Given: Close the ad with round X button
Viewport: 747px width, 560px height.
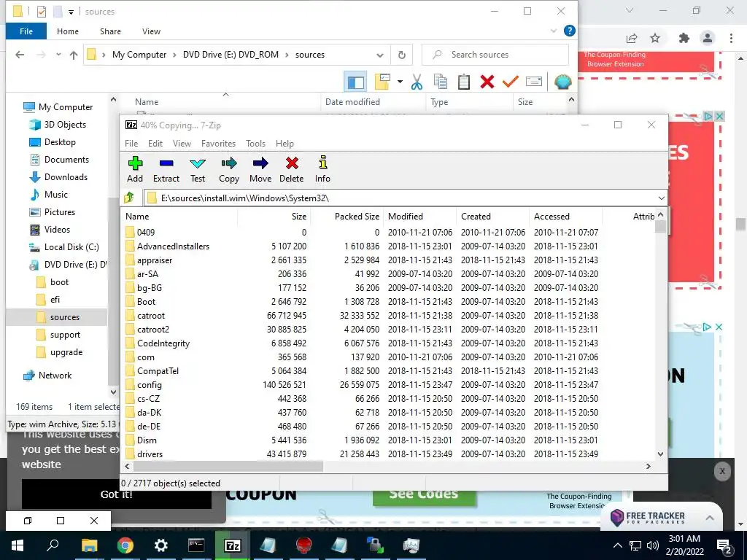Looking at the screenshot, I should click(722, 472).
